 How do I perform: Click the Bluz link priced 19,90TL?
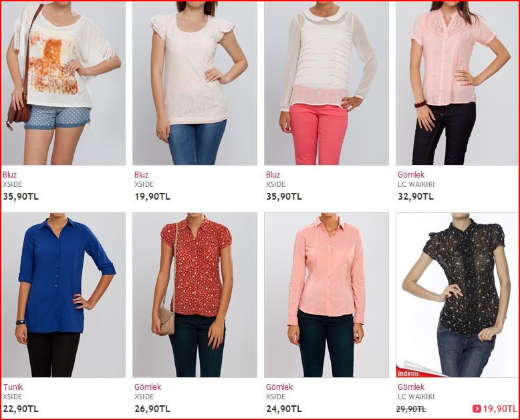142,174
